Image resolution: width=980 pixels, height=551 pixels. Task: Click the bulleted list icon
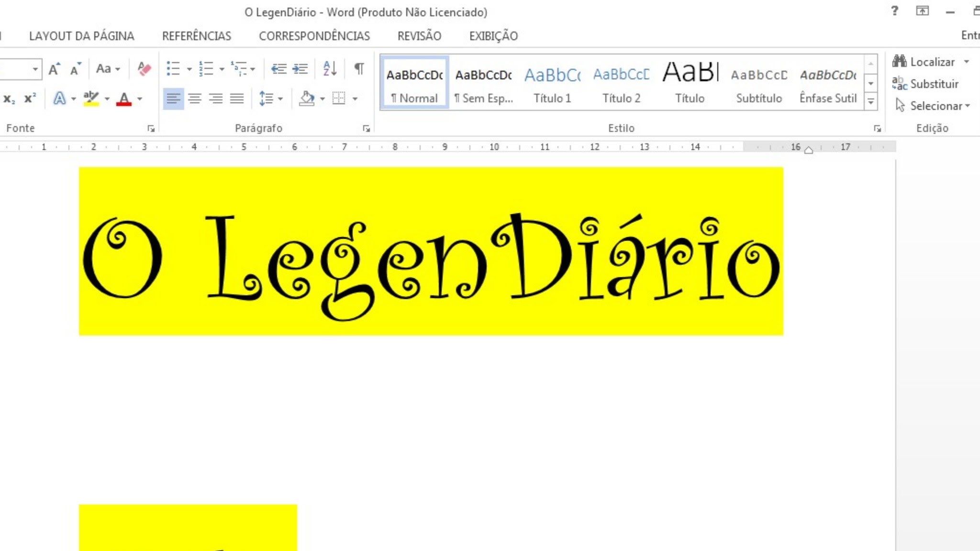(x=173, y=69)
